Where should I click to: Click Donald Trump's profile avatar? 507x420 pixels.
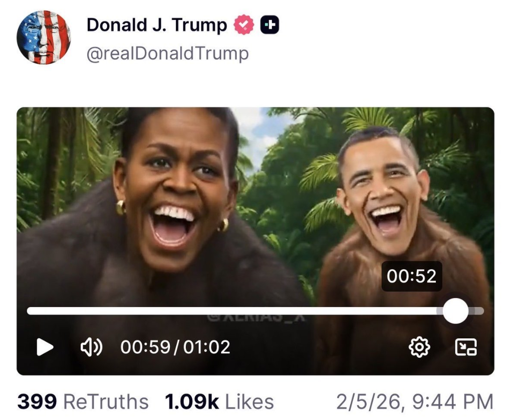pyautogui.click(x=42, y=38)
